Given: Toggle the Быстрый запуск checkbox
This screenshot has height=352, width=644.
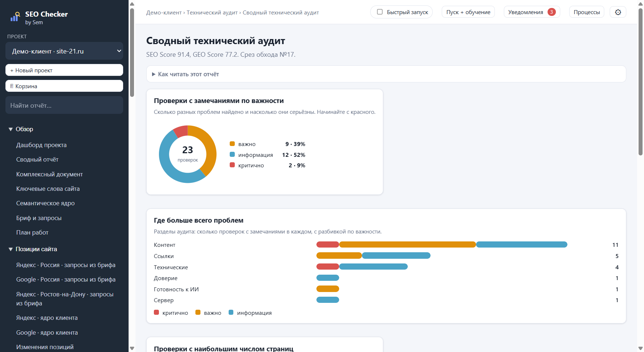Looking at the screenshot, I should [x=380, y=12].
